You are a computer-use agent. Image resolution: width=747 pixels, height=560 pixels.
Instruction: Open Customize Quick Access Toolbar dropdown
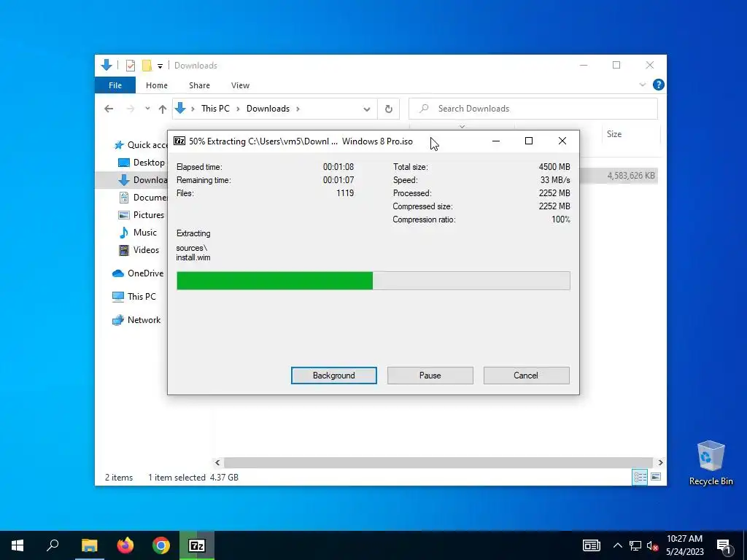(160, 66)
